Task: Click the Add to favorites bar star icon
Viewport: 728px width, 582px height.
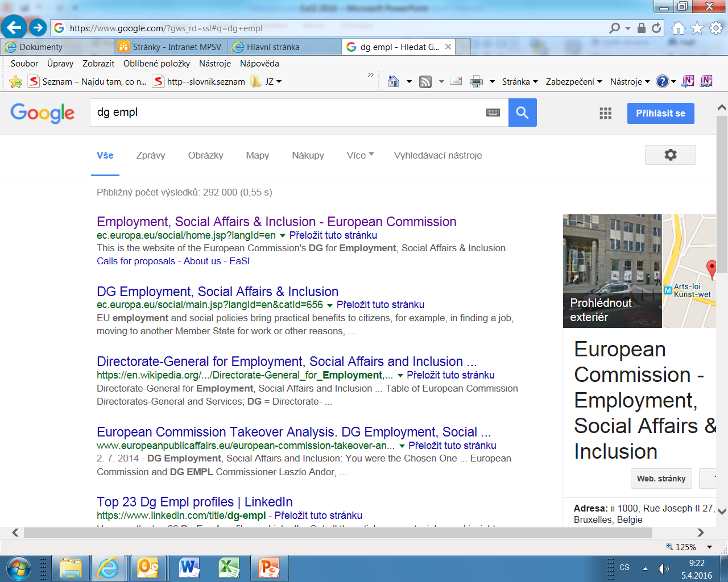Action: point(16,82)
